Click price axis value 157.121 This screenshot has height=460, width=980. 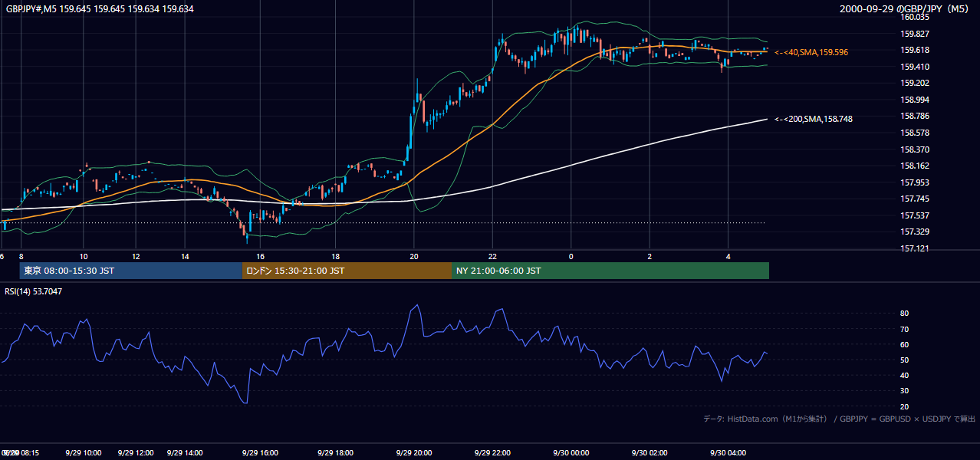[x=916, y=248]
